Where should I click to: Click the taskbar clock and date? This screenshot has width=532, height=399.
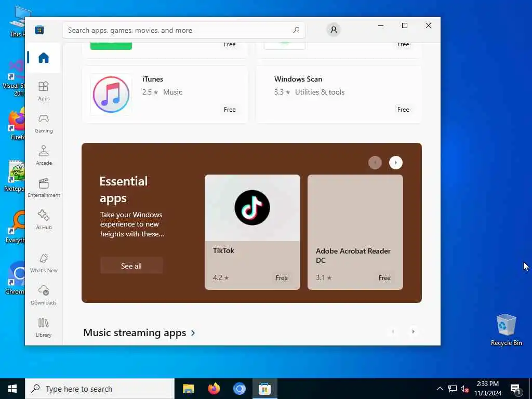(x=488, y=389)
